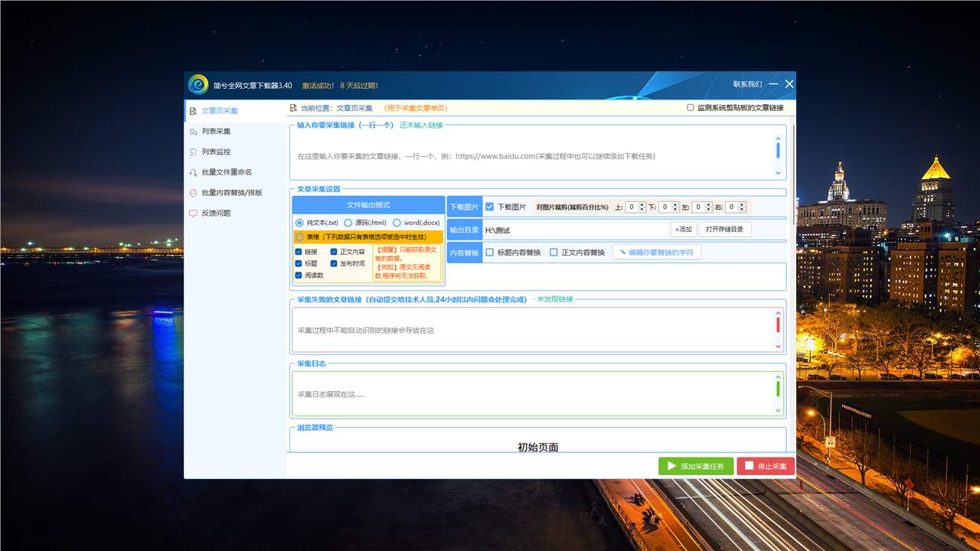Click the 文章页采集 sidebar icon

click(193, 111)
